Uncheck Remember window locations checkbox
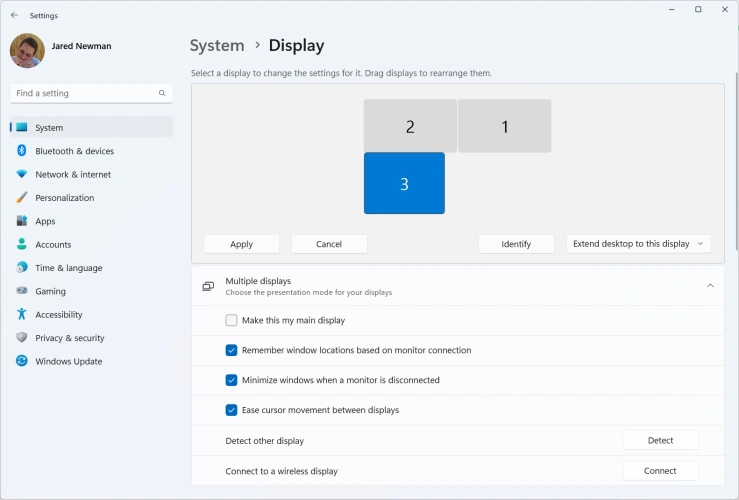The height and width of the screenshot is (500, 739). click(x=232, y=351)
